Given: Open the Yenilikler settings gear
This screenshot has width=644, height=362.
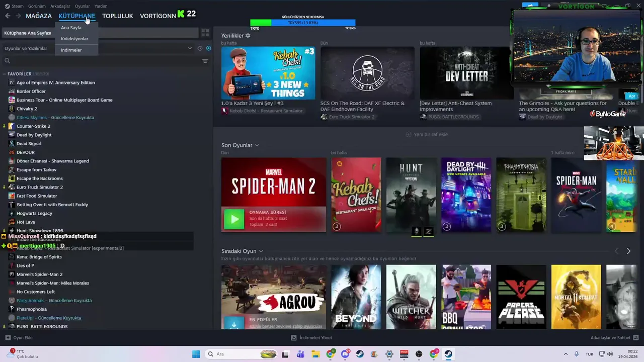Looking at the screenshot, I should (248, 36).
